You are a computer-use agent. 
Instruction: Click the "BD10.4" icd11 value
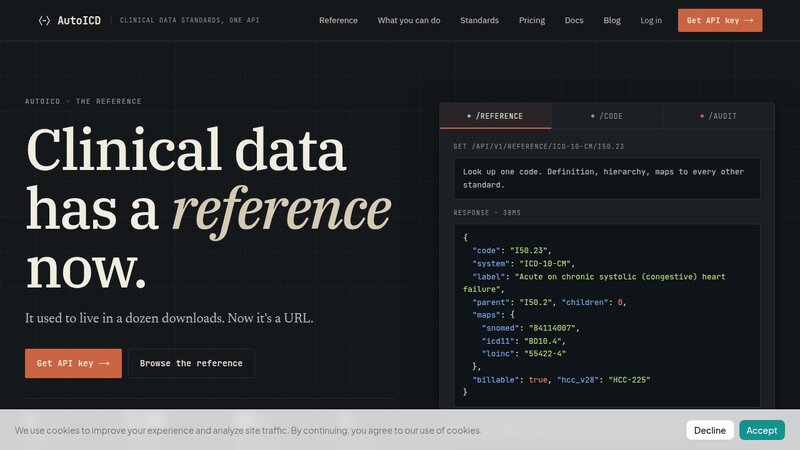click(x=543, y=341)
